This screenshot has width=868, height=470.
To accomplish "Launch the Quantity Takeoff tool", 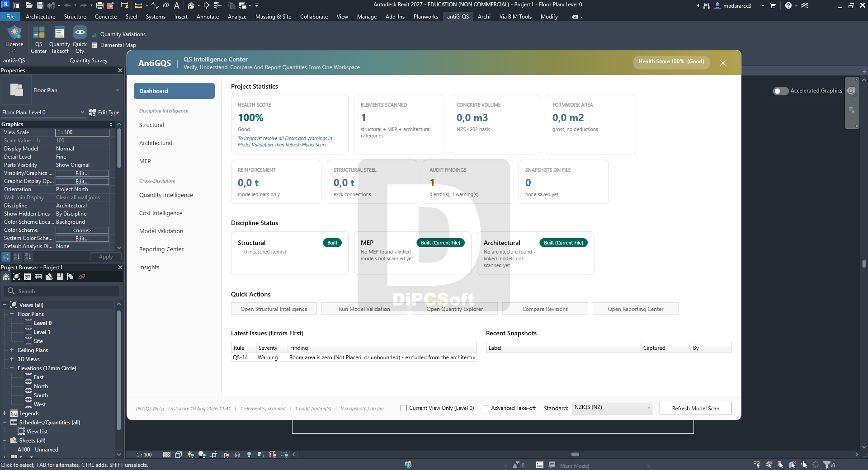I will tap(59, 40).
